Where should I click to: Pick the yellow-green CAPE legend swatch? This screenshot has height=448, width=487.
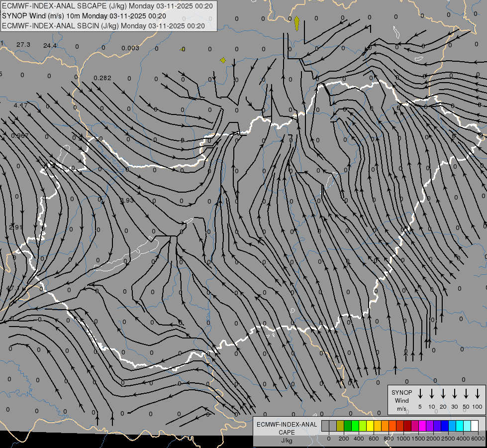(x=363, y=426)
